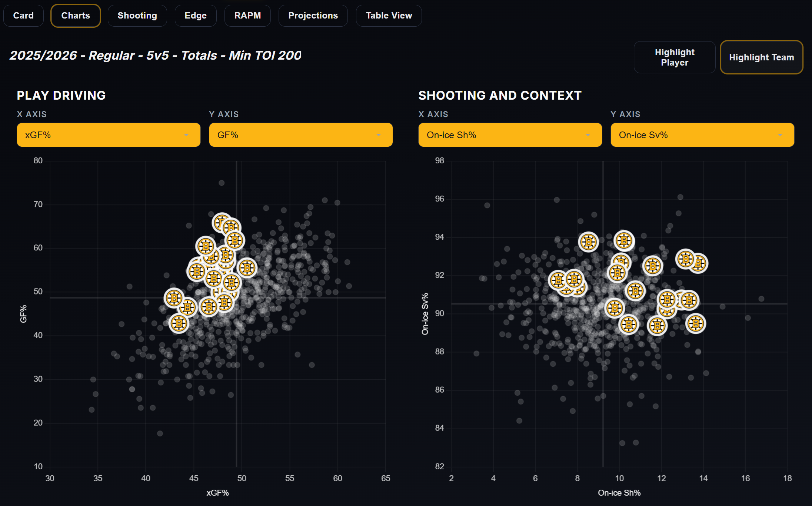
Task: Click the leftmost Bruins logo near GF% 50
Action: (x=174, y=298)
